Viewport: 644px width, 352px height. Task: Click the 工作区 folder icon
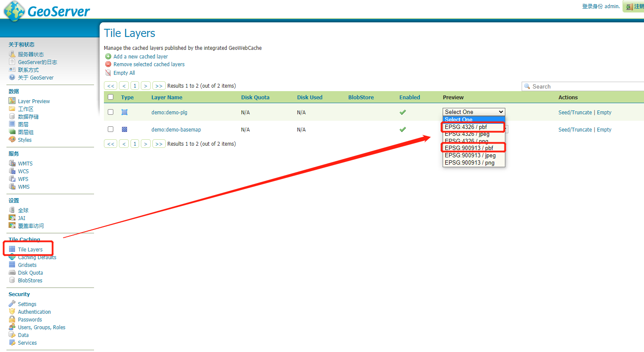(12, 109)
